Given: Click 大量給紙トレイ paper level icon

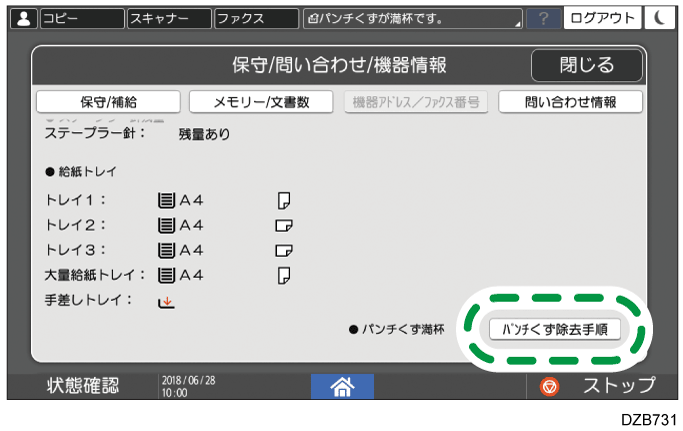Looking at the screenshot, I should pos(166,275).
